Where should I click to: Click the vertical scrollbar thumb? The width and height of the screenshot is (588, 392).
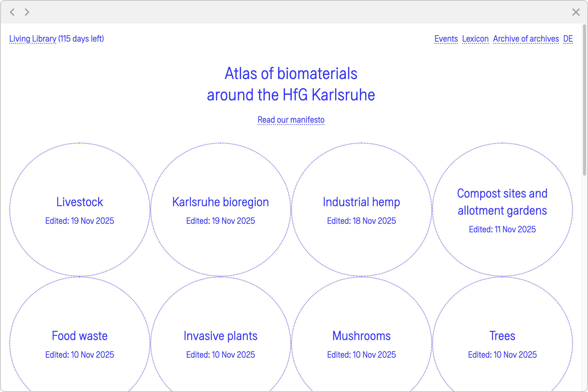point(584,100)
